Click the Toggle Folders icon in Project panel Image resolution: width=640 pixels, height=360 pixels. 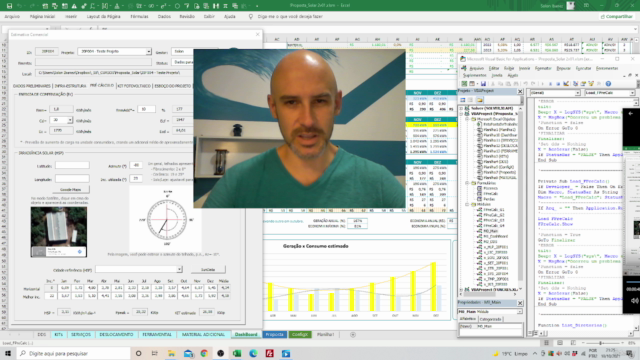[480, 100]
